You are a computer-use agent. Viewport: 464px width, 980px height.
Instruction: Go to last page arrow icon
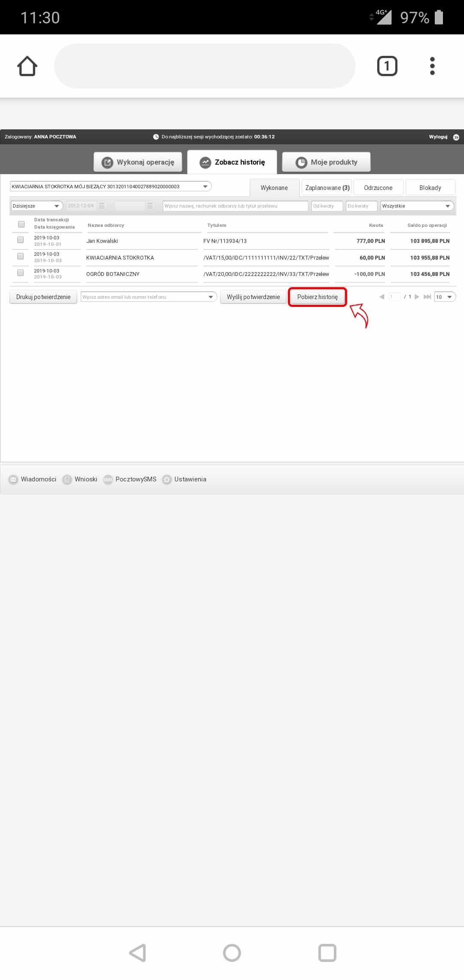(x=427, y=297)
